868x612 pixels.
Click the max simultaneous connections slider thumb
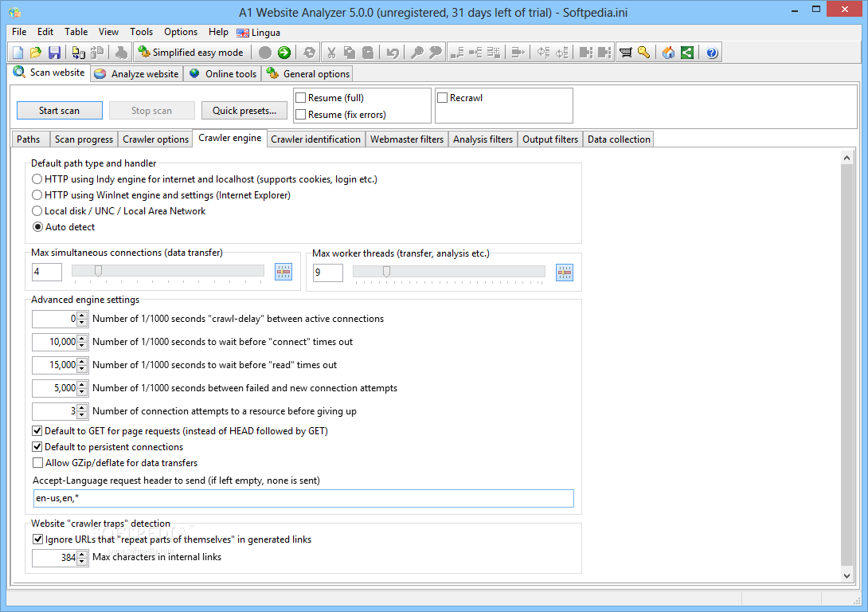pos(98,271)
